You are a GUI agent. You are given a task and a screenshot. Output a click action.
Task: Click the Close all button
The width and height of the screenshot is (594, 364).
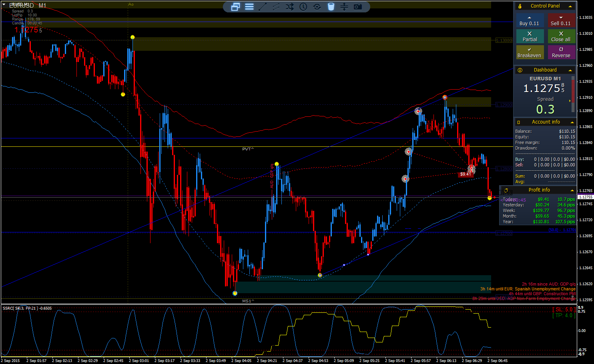(x=561, y=36)
